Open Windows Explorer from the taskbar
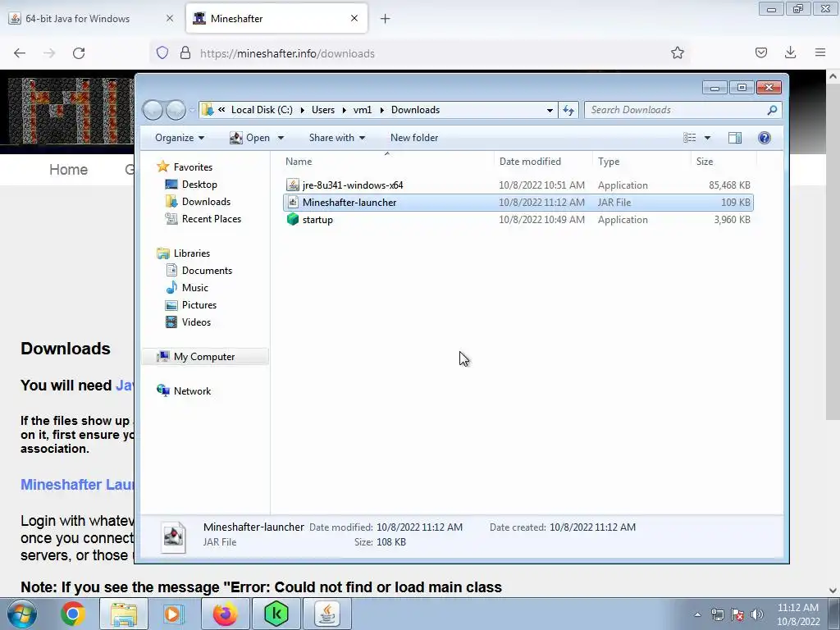This screenshot has width=840, height=630. click(x=123, y=614)
